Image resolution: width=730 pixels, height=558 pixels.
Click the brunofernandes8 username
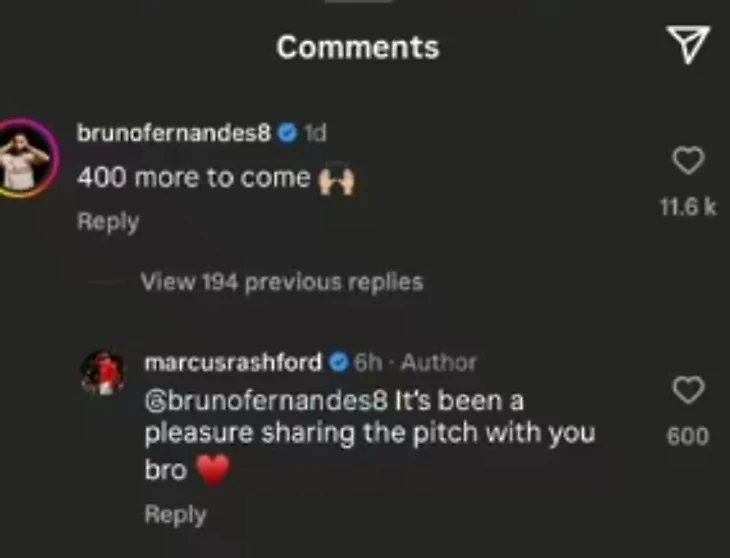(174, 133)
